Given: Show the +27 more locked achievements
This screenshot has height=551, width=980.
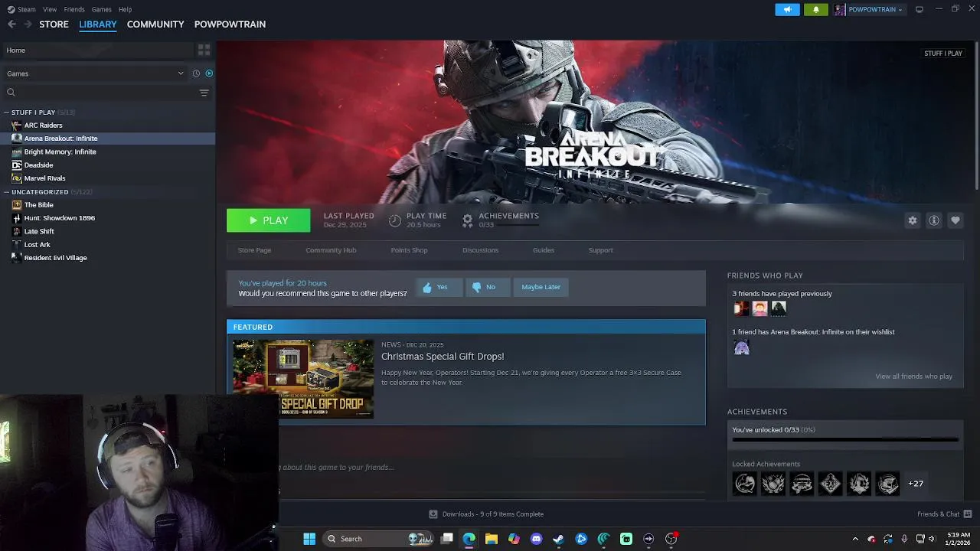Looking at the screenshot, I should [x=916, y=484].
